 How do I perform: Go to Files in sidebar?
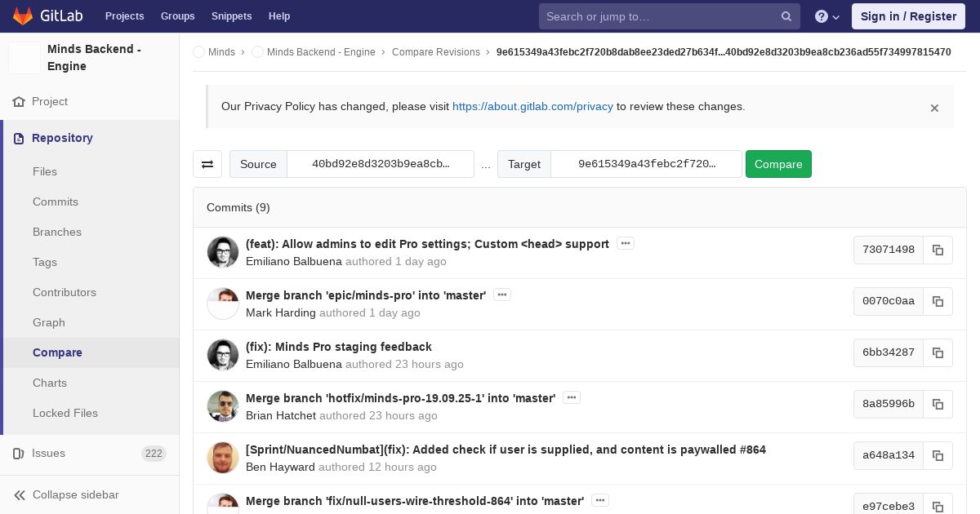click(x=45, y=171)
